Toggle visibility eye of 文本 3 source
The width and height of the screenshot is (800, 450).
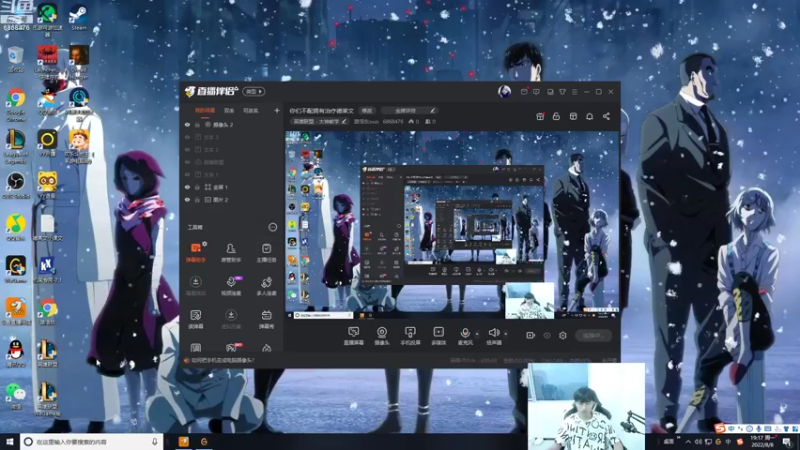pyautogui.click(x=187, y=137)
